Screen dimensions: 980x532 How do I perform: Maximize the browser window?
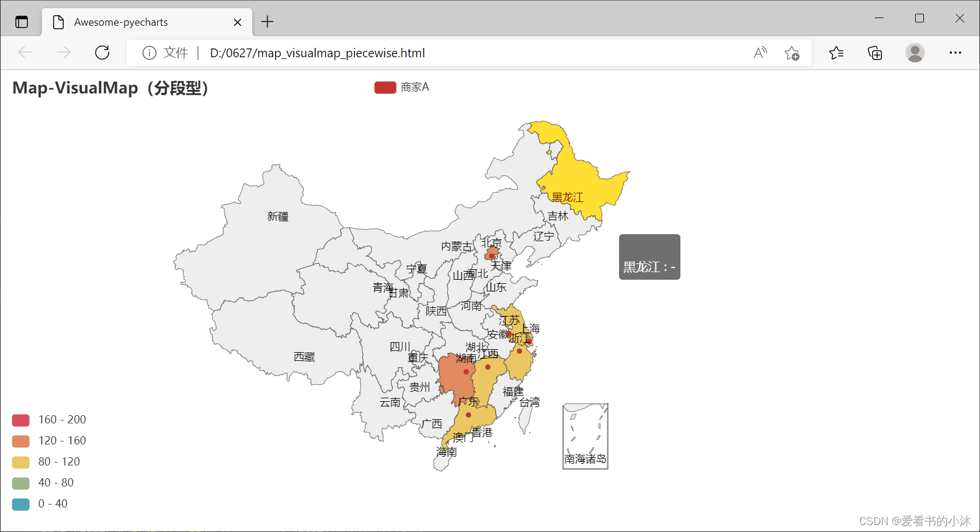(919, 18)
